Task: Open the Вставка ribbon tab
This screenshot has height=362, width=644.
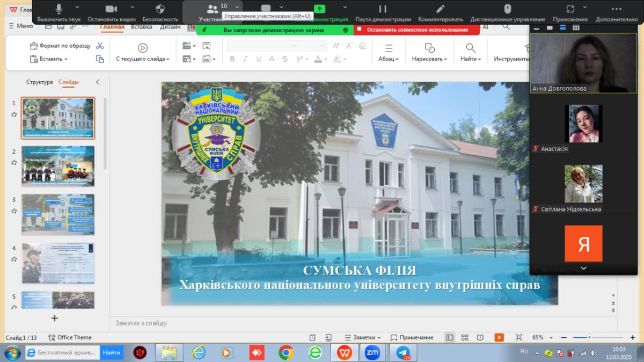Action: click(142, 26)
